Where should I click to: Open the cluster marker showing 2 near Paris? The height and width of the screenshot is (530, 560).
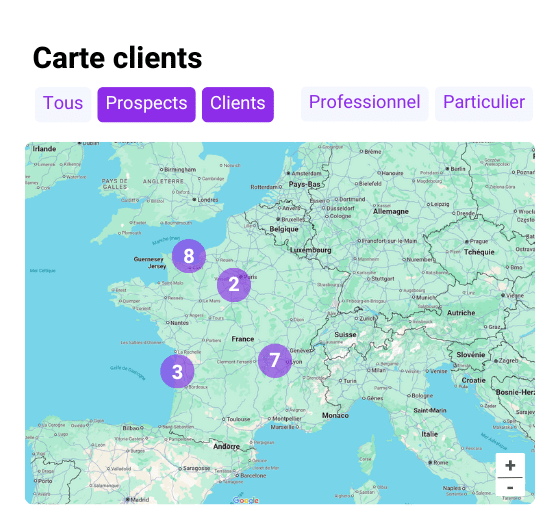click(234, 285)
